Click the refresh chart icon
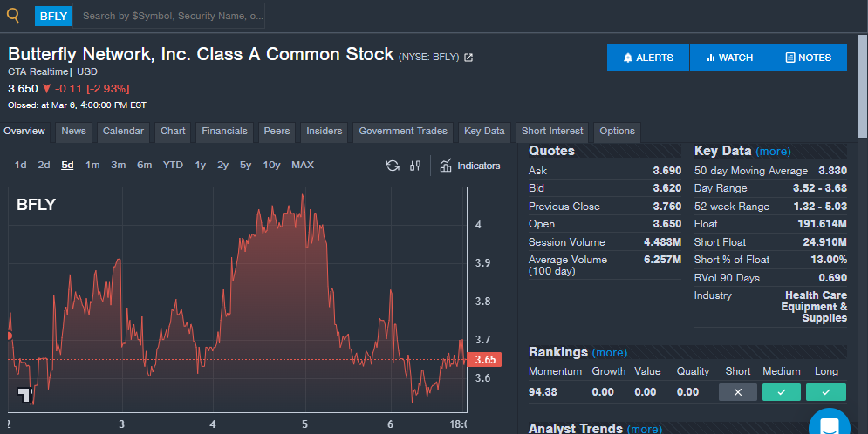Viewport: 868px width, 434px height. click(393, 166)
